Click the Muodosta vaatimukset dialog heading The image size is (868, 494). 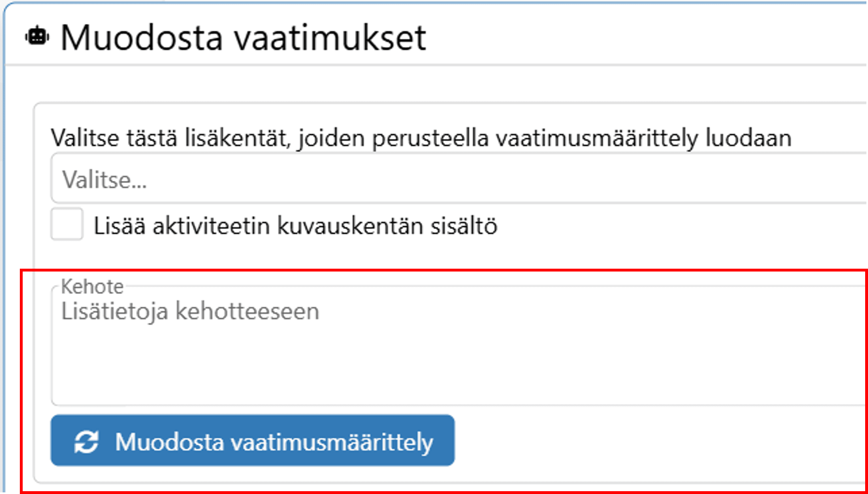click(243, 38)
